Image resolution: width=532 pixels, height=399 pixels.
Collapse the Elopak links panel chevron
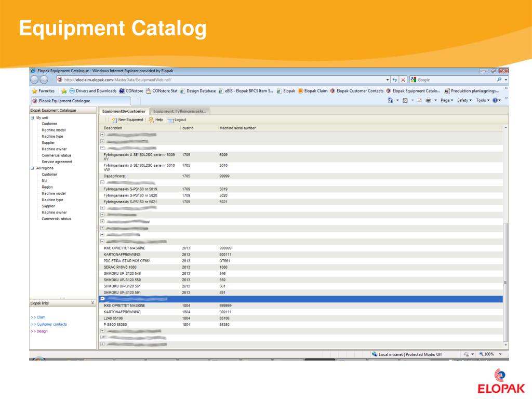pyautogui.click(x=92, y=303)
